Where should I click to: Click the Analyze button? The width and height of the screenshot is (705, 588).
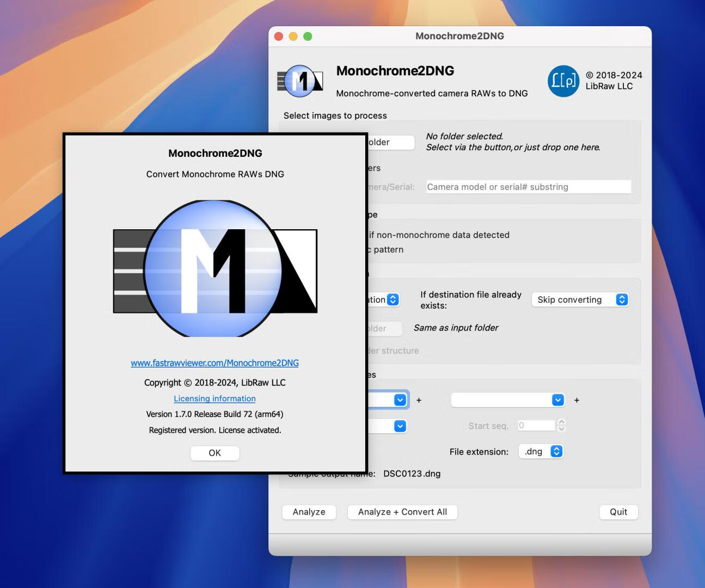click(x=309, y=512)
